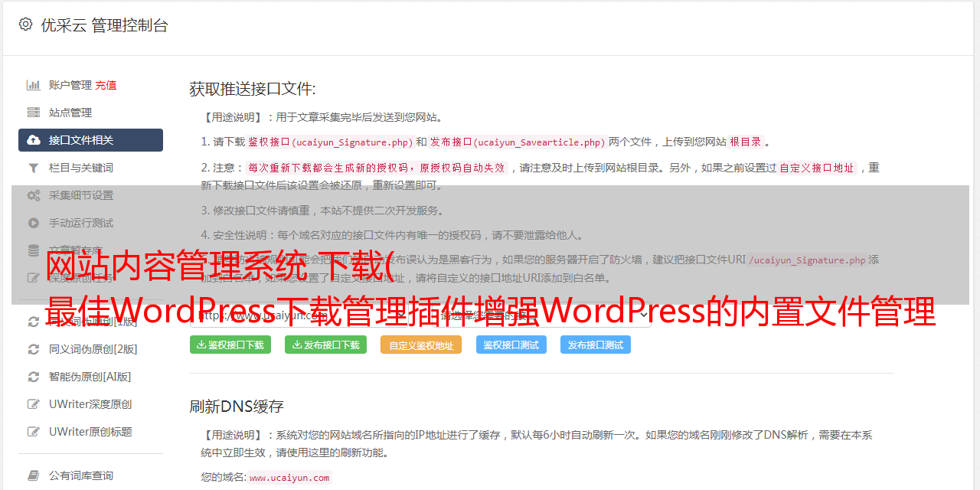980x490 pixels.
Task: Open the 深度原创任务 menu item
Action: point(90,278)
